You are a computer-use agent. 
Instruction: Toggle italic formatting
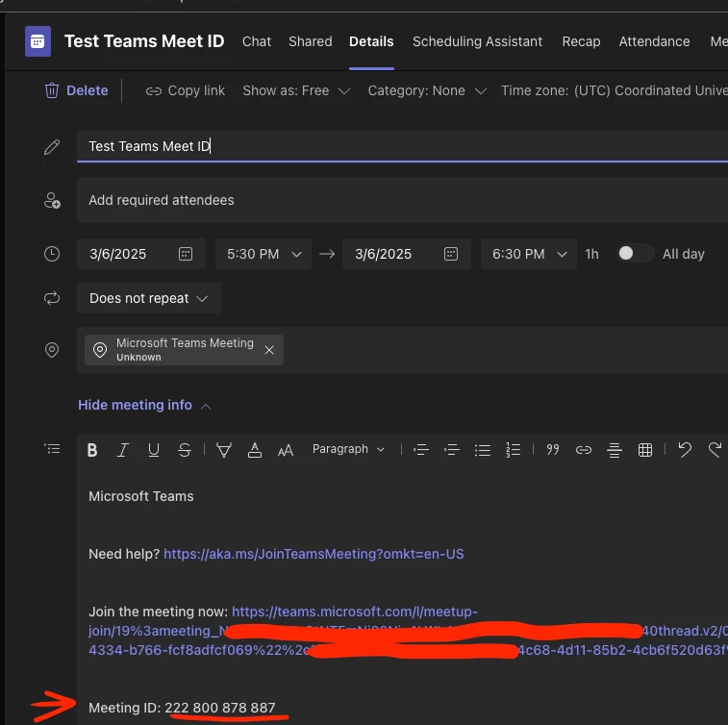click(x=122, y=450)
